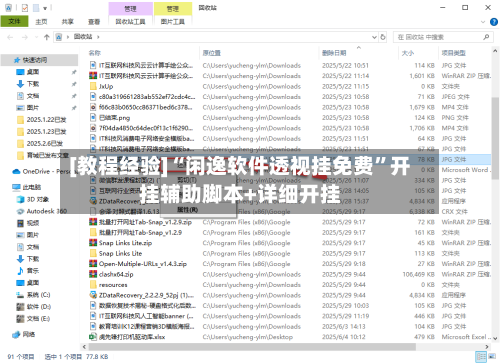Switch to the 共享 tab
Viewport: 500px width, 363px height.
click(68, 22)
